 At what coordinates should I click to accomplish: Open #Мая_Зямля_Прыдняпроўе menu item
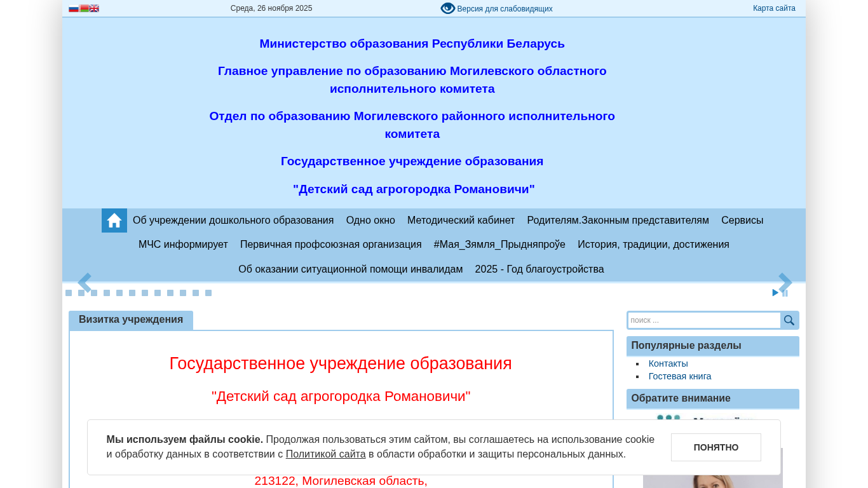499,245
